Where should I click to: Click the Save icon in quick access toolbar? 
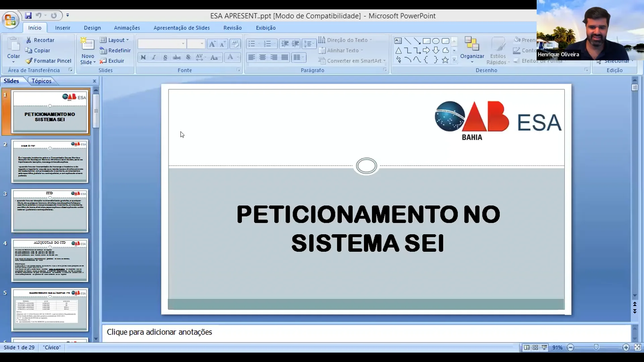coord(28,15)
